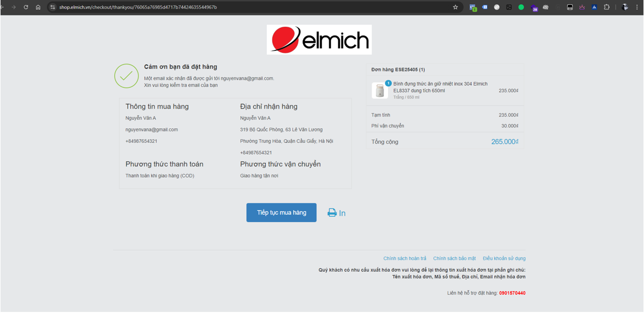
Task: Open Chính sách bảo mật link
Action: (454, 258)
